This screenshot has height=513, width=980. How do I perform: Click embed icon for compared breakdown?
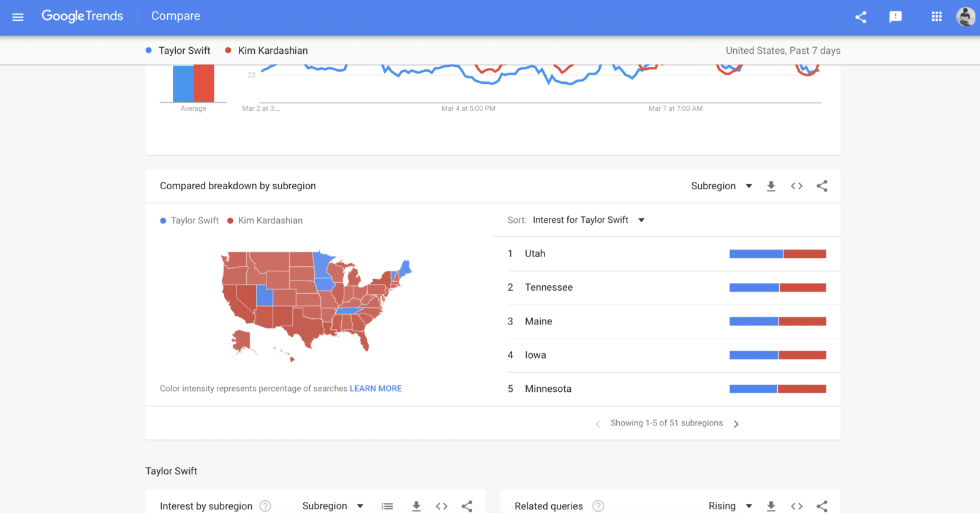click(796, 186)
